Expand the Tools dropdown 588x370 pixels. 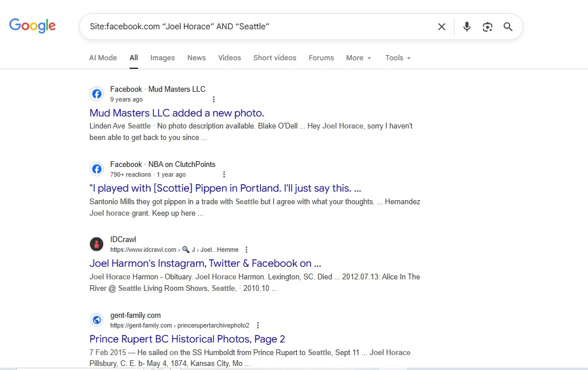point(397,57)
